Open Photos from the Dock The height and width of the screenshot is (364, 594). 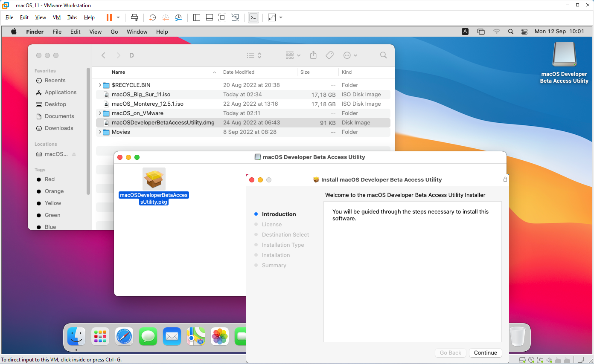click(x=220, y=337)
